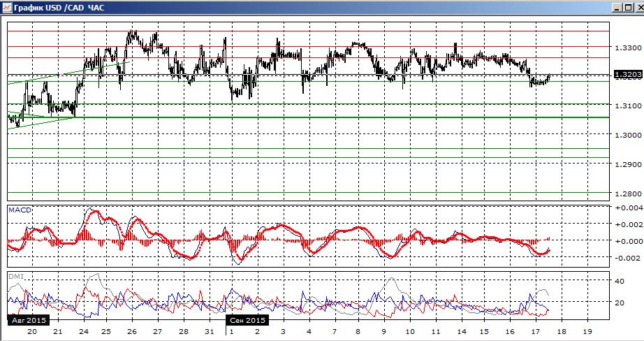Click date 31 on the time axis
The width and height of the screenshot is (644, 341).
click(x=209, y=331)
